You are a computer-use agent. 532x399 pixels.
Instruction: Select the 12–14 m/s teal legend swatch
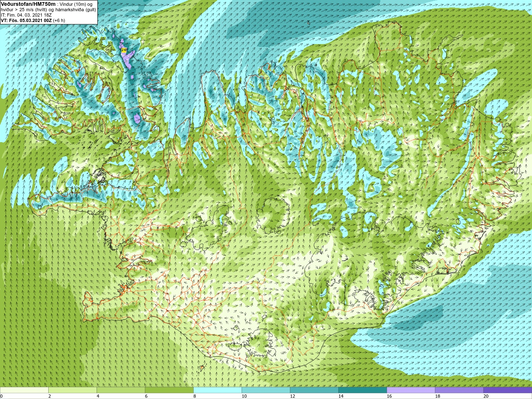coord(314,390)
